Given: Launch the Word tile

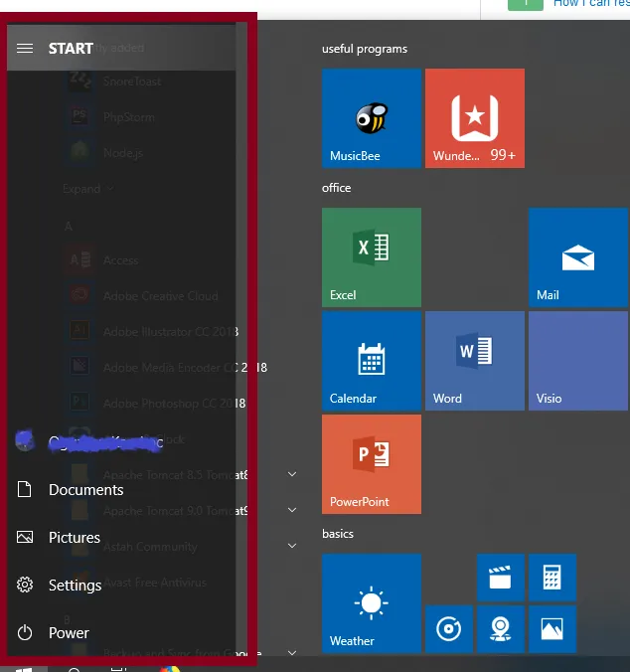Looking at the screenshot, I should coord(475,361).
